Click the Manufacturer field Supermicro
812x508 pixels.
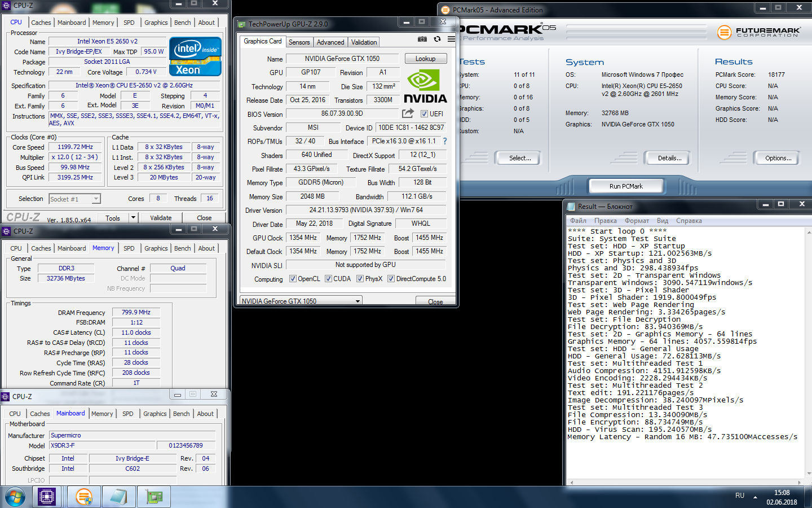point(133,436)
